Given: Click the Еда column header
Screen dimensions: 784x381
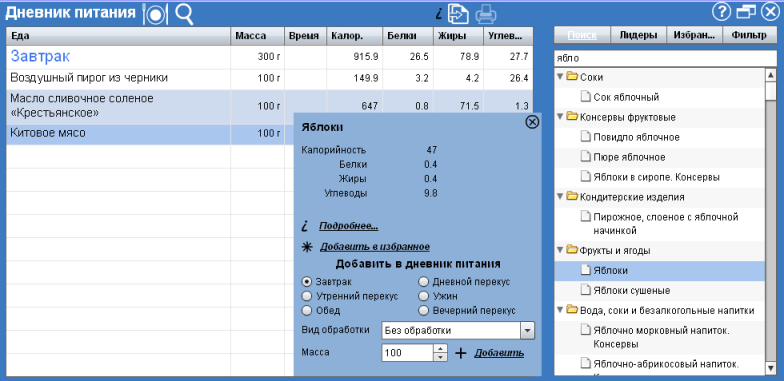Looking at the screenshot, I should (118, 36).
